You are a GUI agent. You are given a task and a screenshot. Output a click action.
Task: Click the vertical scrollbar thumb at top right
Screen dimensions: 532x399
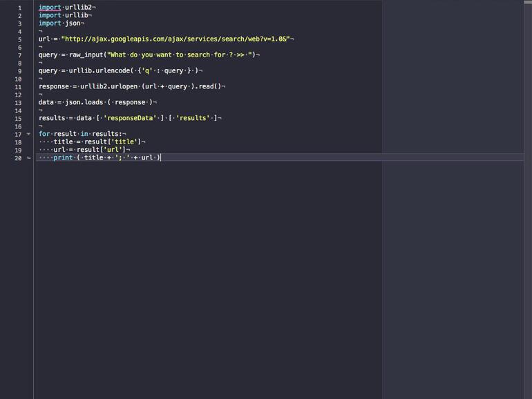pos(528,2)
